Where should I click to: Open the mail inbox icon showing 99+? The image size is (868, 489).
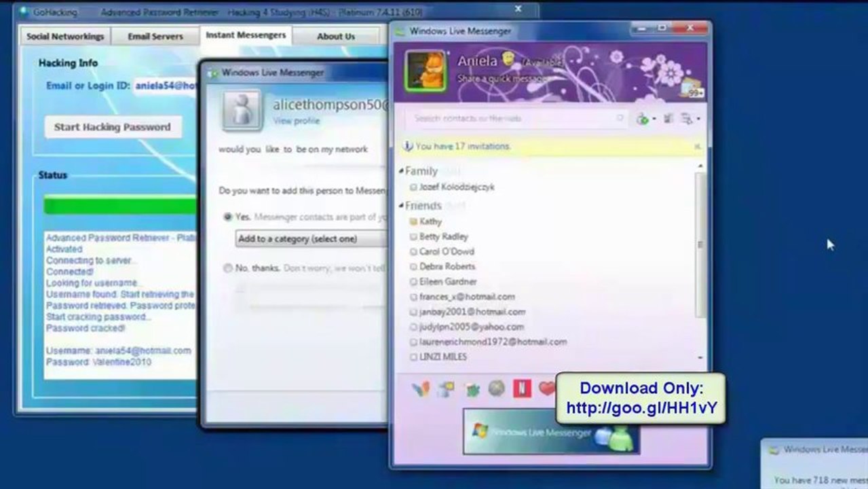693,88
